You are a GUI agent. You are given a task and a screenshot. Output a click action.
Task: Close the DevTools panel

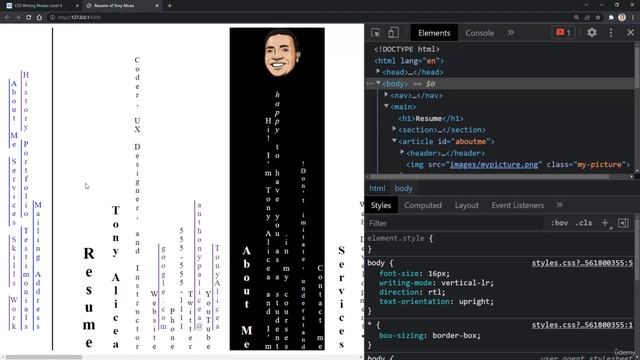point(630,33)
